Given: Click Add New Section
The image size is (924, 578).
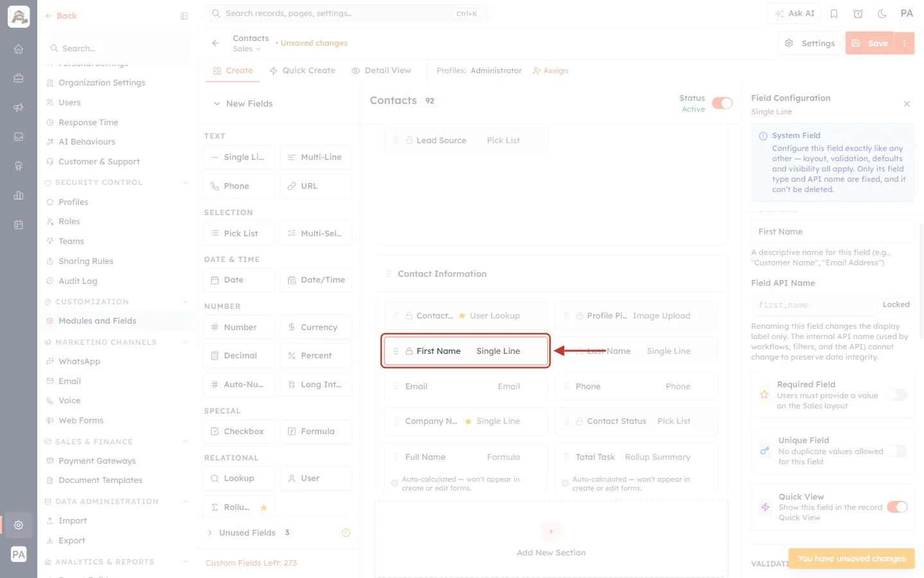Looking at the screenshot, I should (x=551, y=539).
